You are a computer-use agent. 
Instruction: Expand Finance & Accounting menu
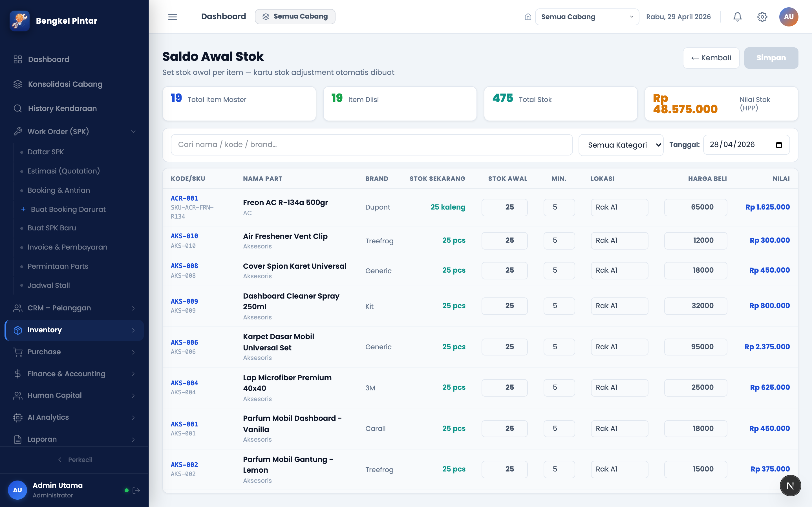tap(74, 373)
